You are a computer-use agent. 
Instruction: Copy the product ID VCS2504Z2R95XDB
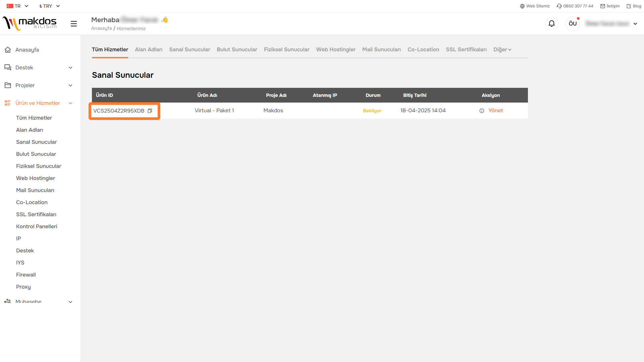click(x=150, y=111)
